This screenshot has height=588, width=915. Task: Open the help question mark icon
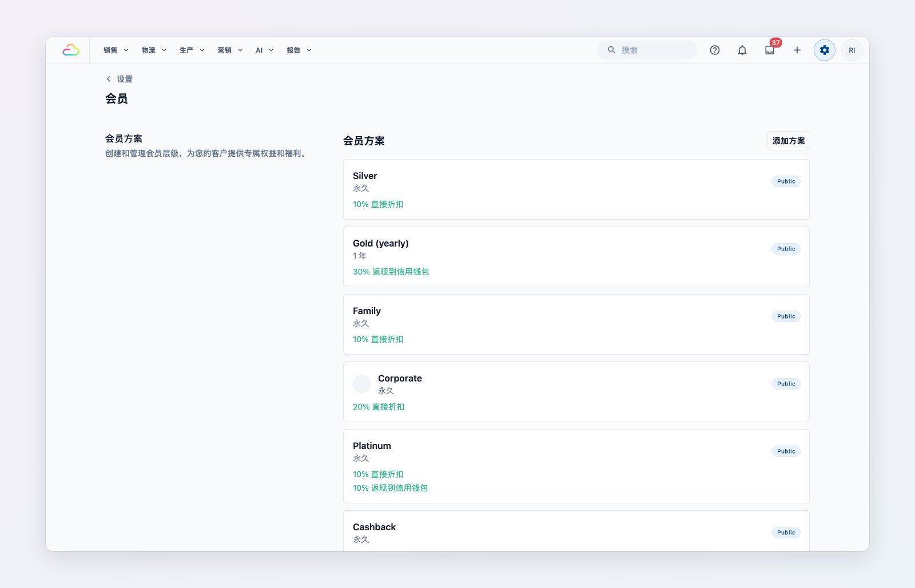tap(715, 50)
